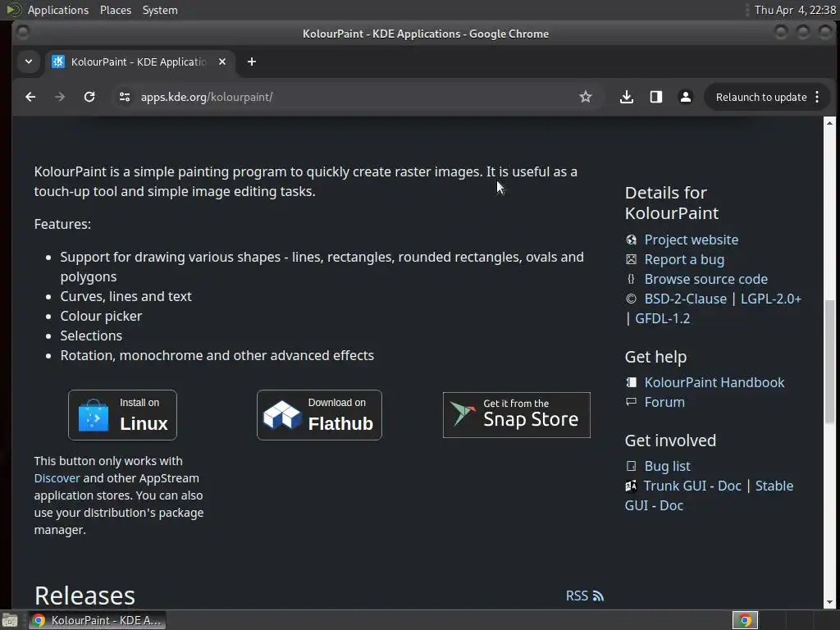Click the Chrome icon in bottom-right panel
This screenshot has width=840, height=630.
(x=745, y=620)
